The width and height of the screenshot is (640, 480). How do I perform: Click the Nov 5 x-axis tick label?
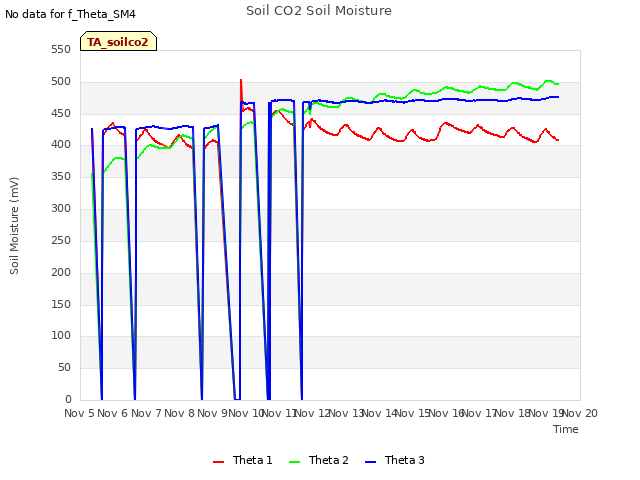[79, 413]
